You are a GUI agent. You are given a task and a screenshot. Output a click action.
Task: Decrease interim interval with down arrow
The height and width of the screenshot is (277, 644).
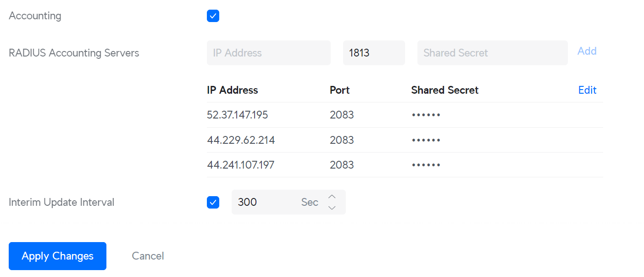click(332, 208)
